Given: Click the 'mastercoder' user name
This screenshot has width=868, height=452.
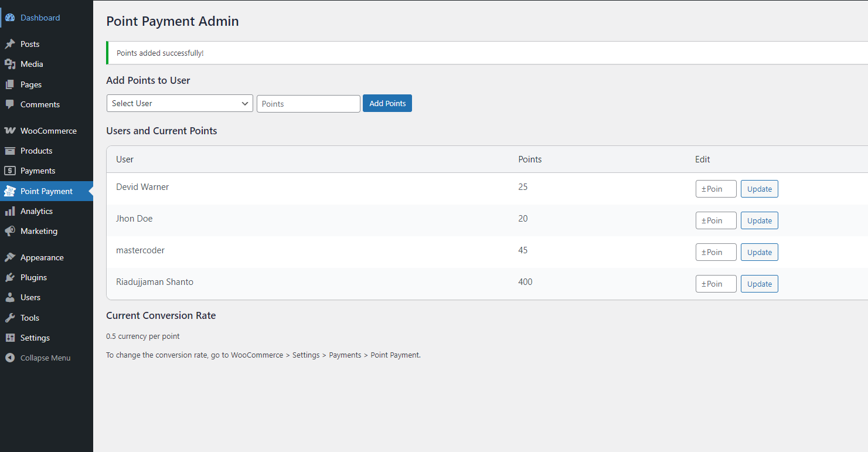Looking at the screenshot, I should coord(140,250).
